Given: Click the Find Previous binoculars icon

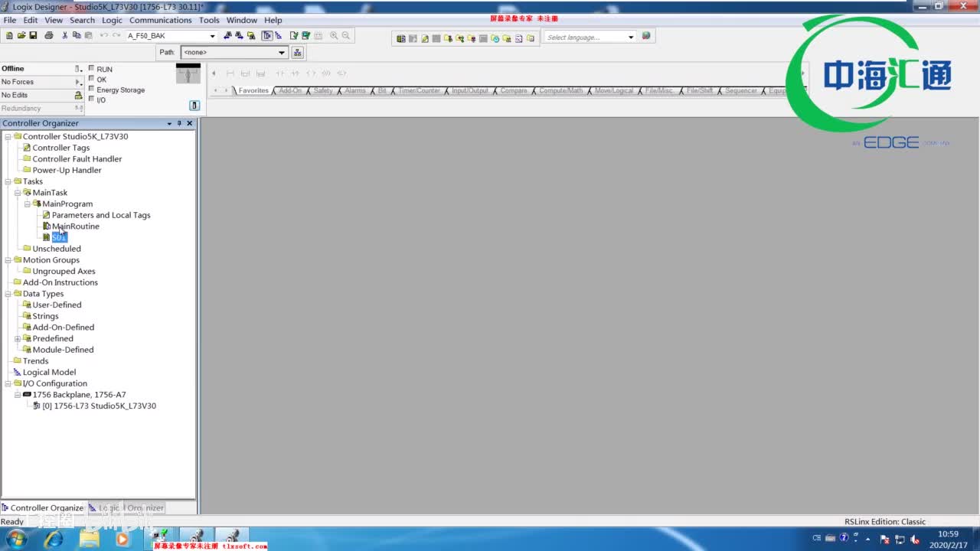Looking at the screenshot, I should coord(228,36).
